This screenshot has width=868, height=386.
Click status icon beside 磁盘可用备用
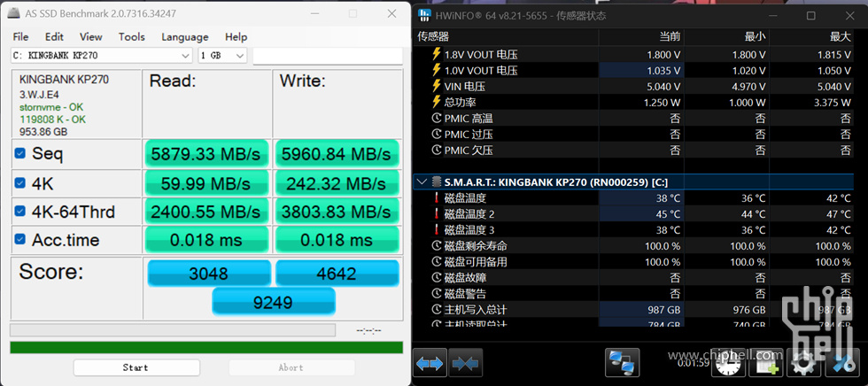(437, 262)
